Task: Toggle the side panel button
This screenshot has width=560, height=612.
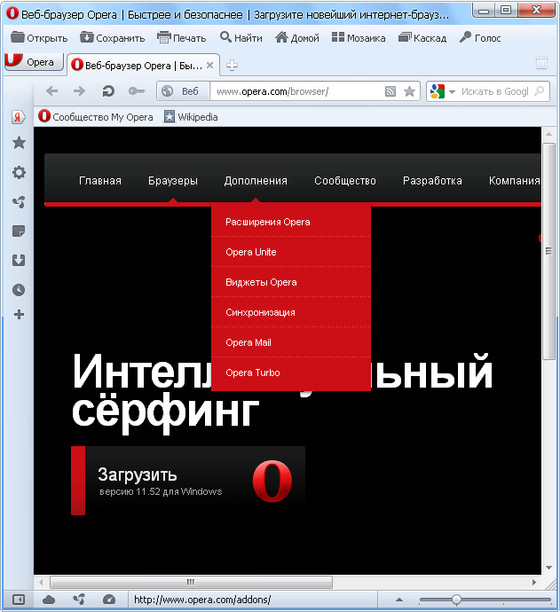Action: [x=19, y=599]
